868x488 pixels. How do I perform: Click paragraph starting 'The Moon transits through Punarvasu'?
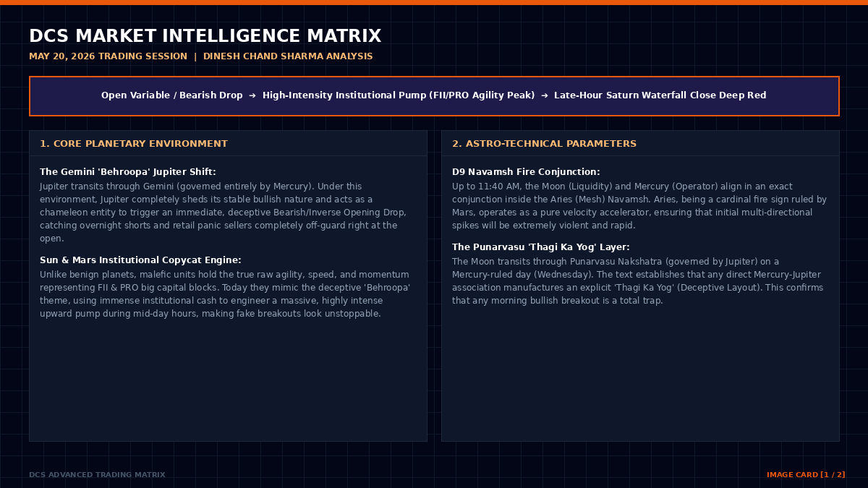pos(637,281)
